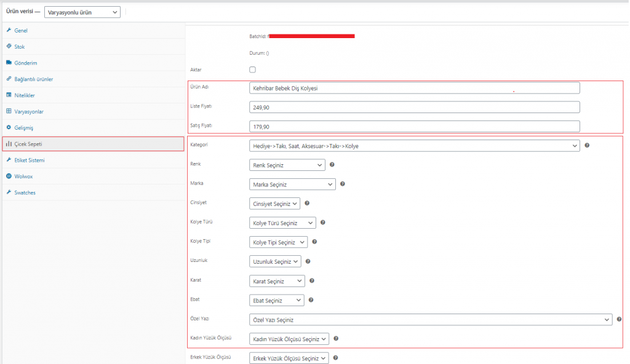Click the help icon beside Renk dropdown
630x364 pixels.
pos(332,165)
